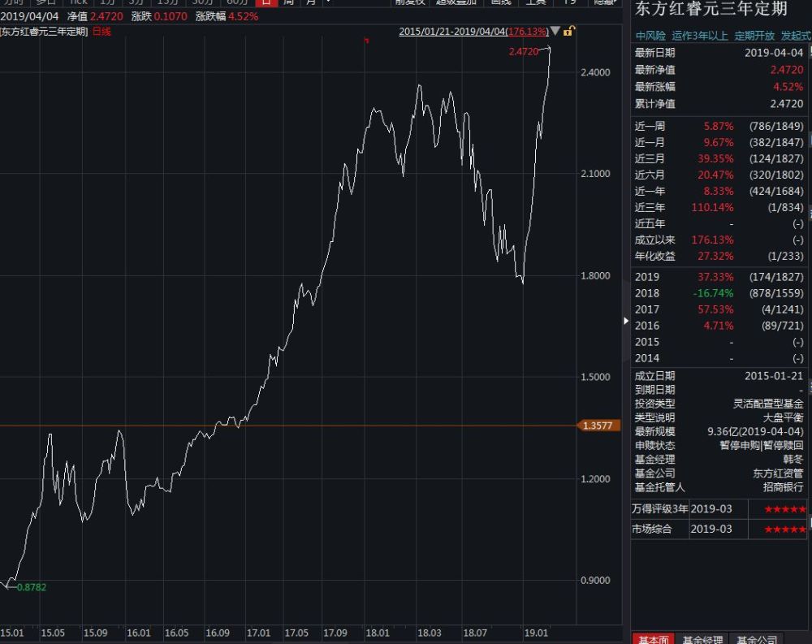Click 最新规模 9.36亿(2019-04-04)
The width and height of the screenshot is (812, 644).
click(755, 431)
